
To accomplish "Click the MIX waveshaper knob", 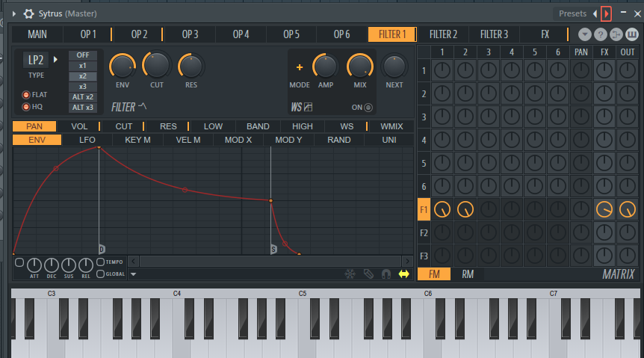I will pyautogui.click(x=360, y=67).
